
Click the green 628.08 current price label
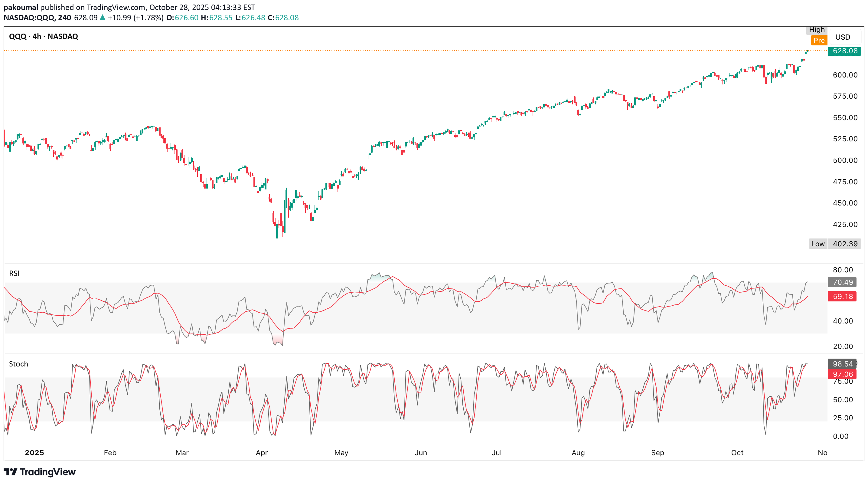tap(844, 51)
